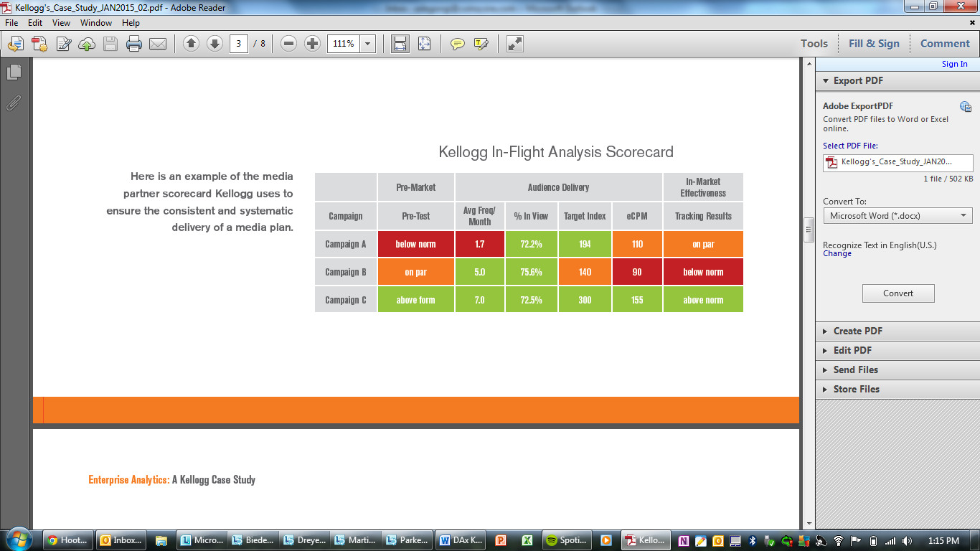Screen dimensions: 980x551
Task: Zoom in using plus button
Action: (x=313, y=44)
